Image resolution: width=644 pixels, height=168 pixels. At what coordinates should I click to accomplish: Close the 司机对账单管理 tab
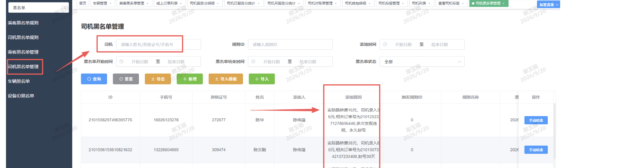[x=336, y=3]
